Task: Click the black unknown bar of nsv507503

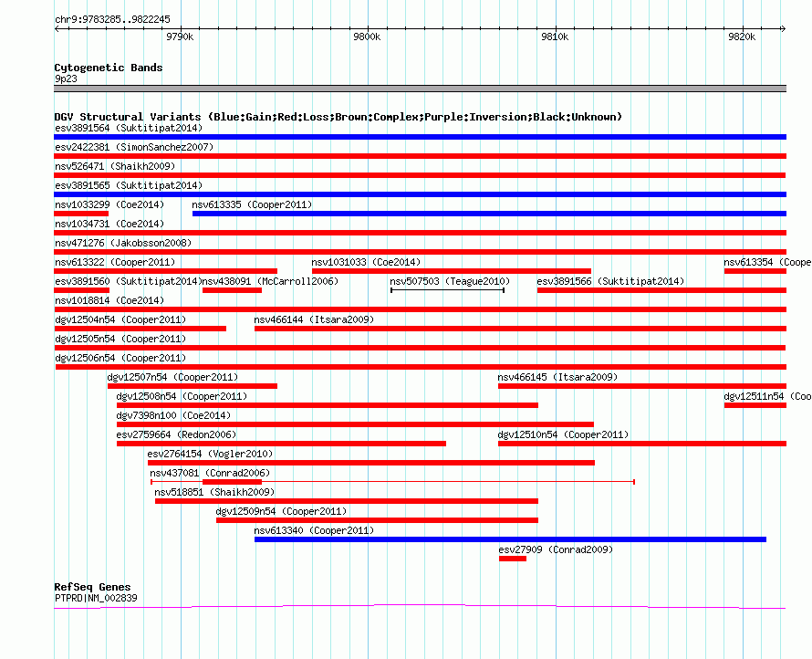Action: tap(447, 290)
